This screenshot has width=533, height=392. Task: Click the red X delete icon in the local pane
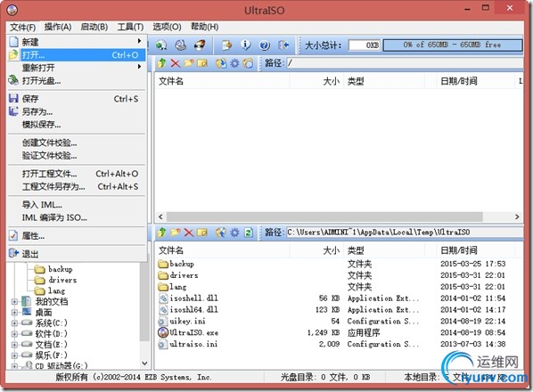[189, 233]
